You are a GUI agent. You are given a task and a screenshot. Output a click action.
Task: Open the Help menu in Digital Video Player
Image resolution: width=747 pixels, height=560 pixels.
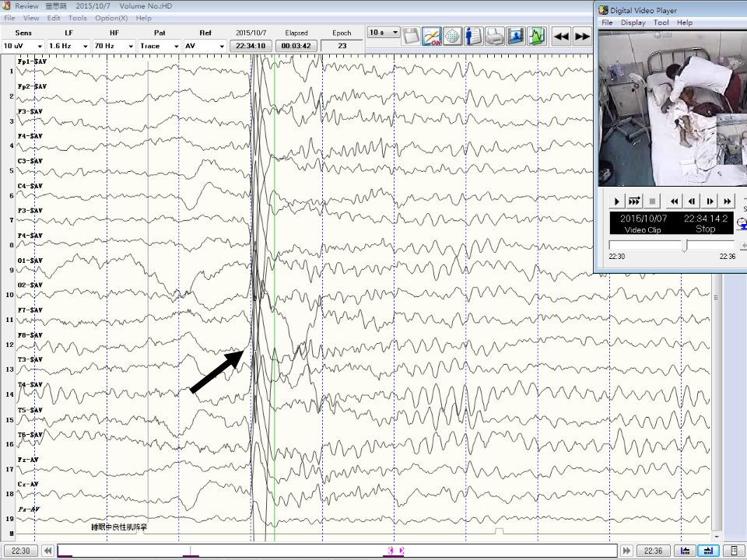click(685, 23)
